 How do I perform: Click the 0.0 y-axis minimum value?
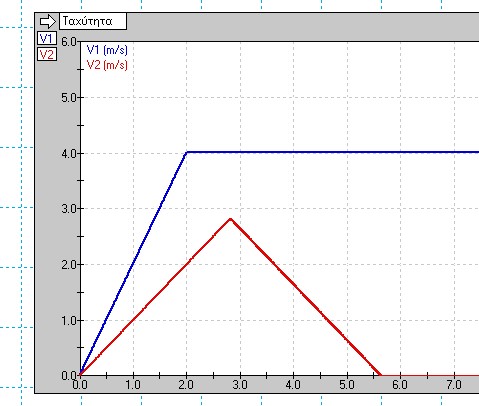pos(69,376)
